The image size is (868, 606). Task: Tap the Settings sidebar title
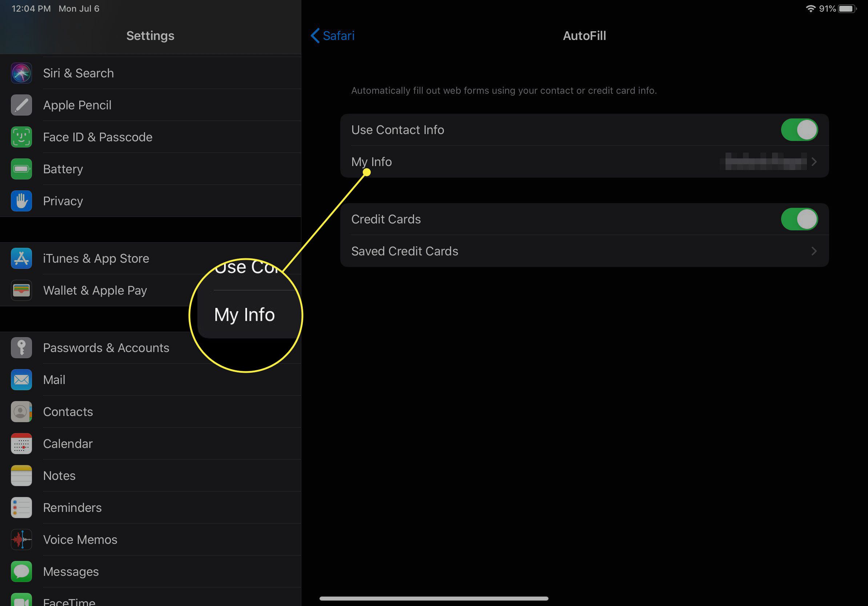(150, 36)
